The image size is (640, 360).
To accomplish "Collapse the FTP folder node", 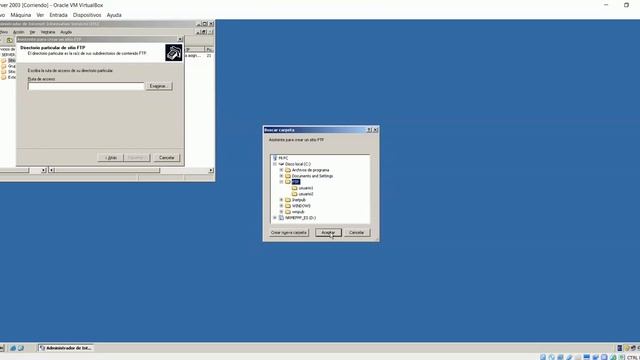I will 281,182.
